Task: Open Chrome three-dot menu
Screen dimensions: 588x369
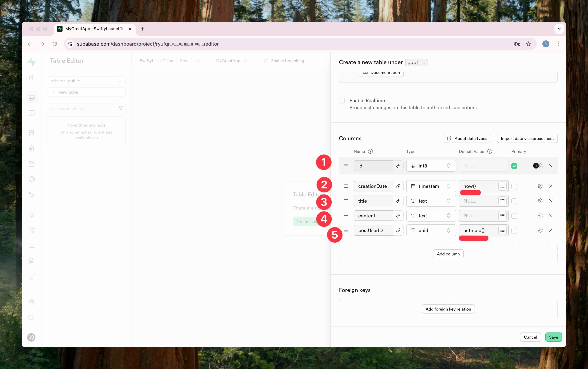Action: tap(558, 44)
